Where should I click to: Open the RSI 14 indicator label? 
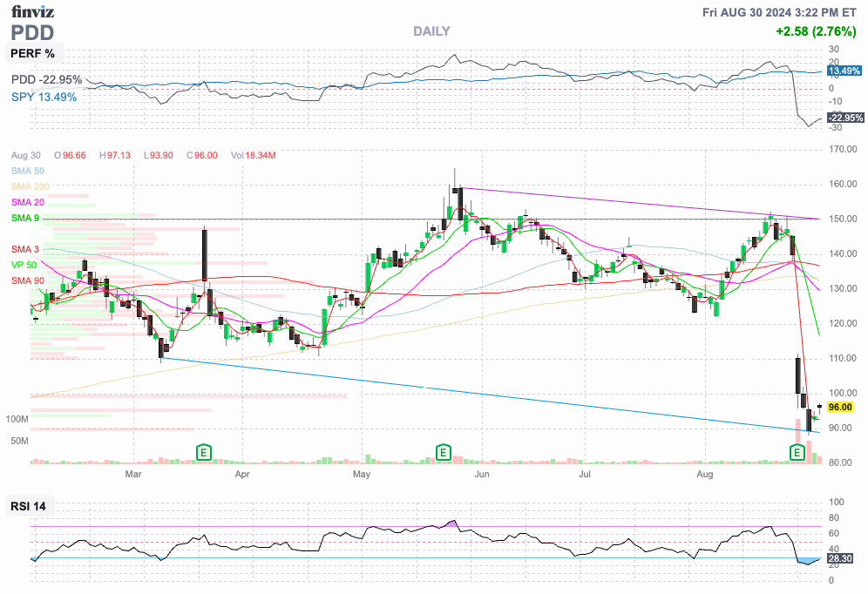point(29,506)
